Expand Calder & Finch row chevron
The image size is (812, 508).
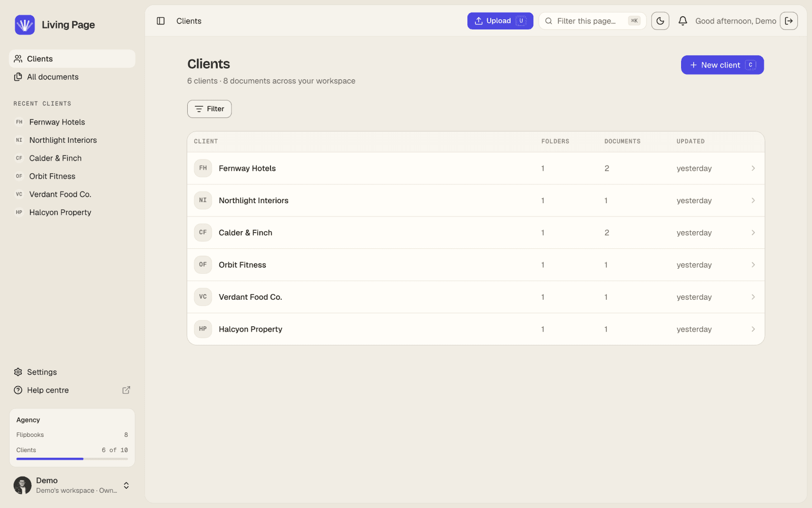coord(753,233)
